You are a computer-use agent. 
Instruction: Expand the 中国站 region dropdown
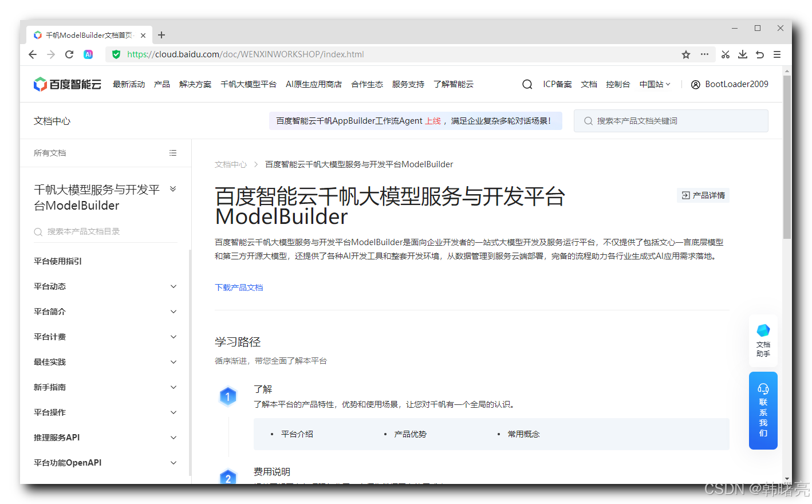click(655, 84)
